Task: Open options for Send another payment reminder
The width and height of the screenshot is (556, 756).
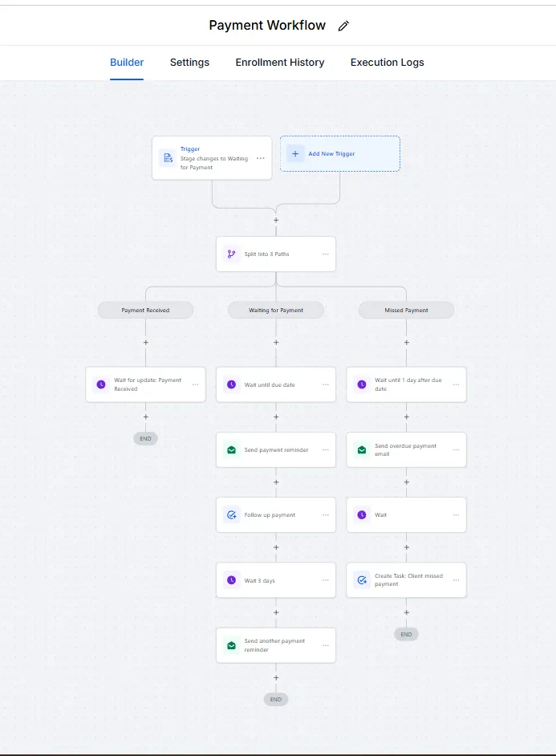Action: pyautogui.click(x=326, y=645)
